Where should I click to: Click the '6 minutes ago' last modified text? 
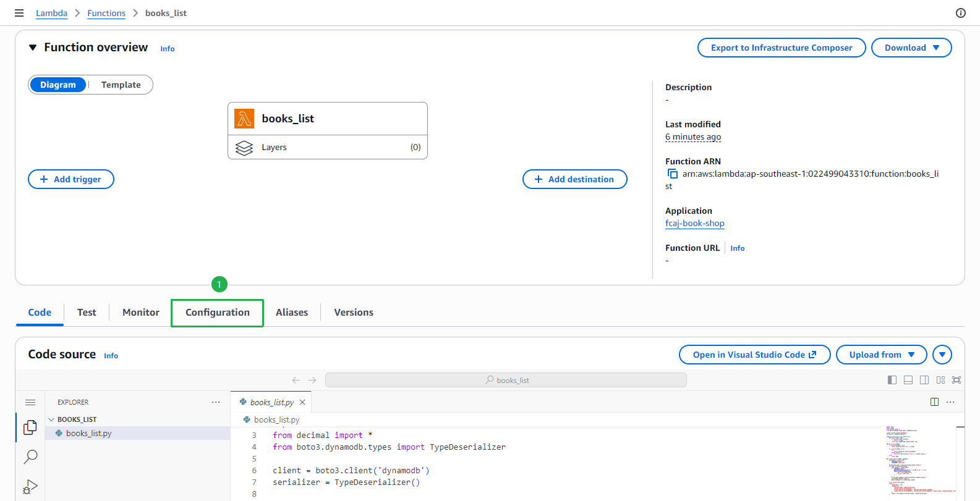(693, 137)
